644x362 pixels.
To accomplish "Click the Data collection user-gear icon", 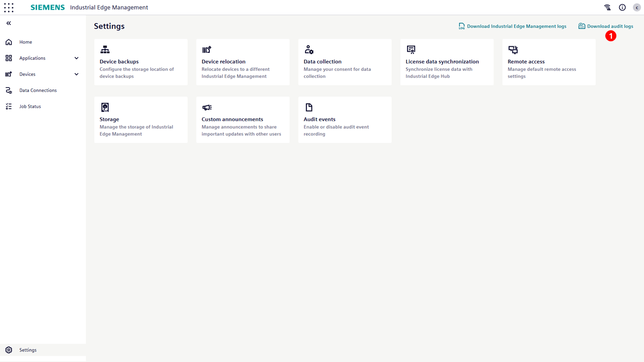I will pyautogui.click(x=309, y=50).
